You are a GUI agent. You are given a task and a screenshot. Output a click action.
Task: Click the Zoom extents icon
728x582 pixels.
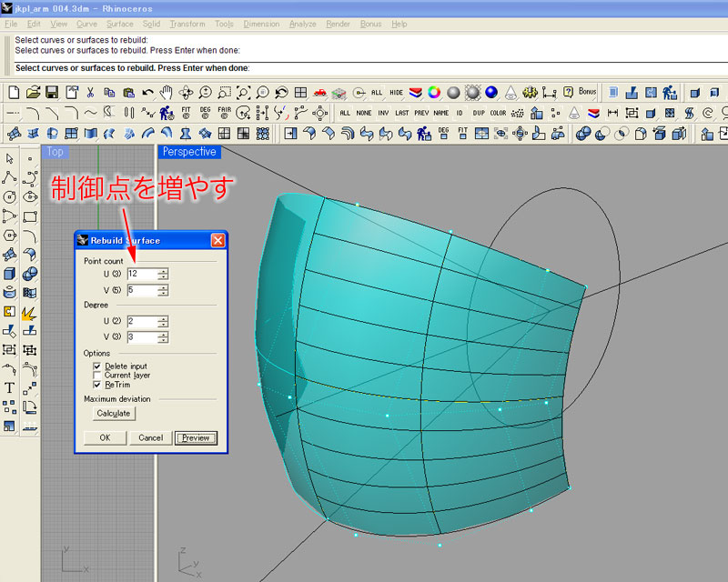tap(243, 93)
